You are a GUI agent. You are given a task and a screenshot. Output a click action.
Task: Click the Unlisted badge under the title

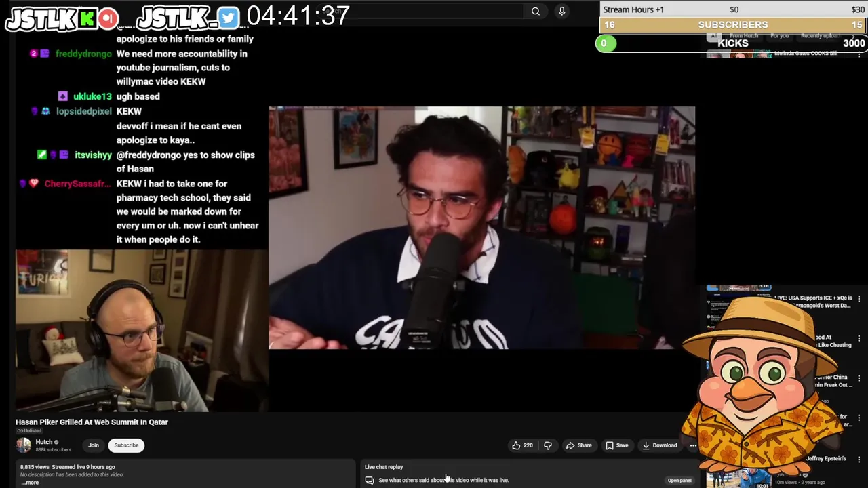point(29,431)
